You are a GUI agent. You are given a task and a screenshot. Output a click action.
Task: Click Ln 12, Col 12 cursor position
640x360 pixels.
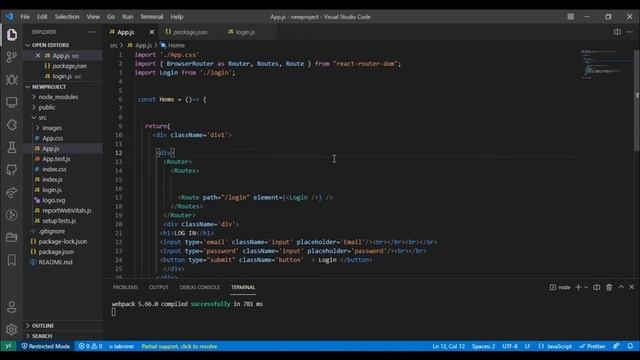449,346
